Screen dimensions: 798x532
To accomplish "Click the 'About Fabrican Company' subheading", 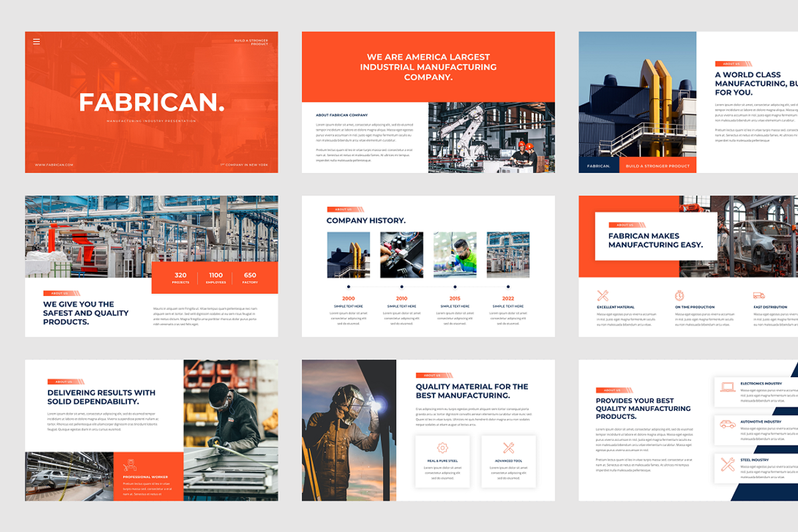I will click(342, 115).
